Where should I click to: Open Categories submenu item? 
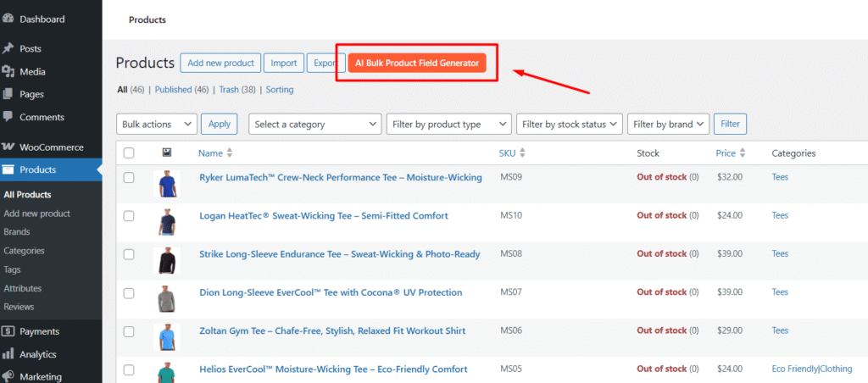24,251
